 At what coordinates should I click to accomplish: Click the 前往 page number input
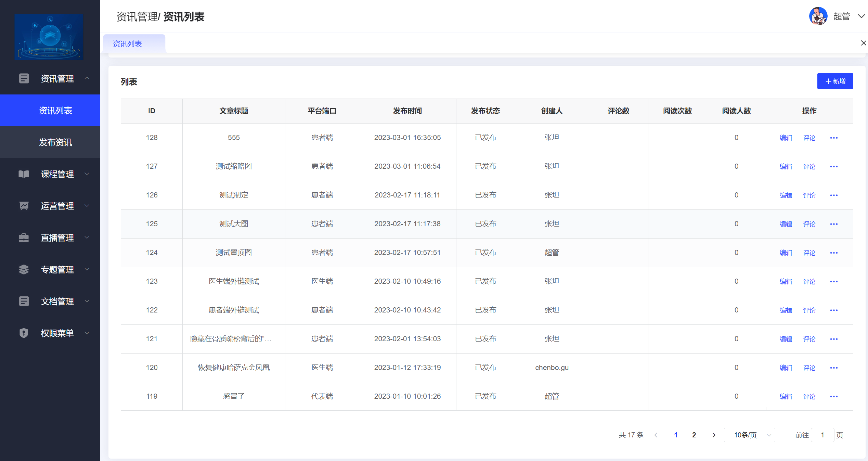822,435
